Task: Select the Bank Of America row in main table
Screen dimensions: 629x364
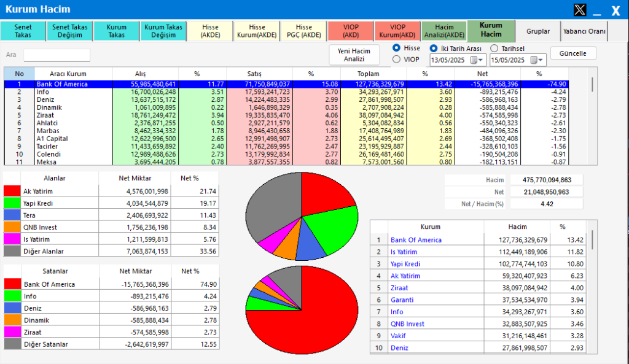Action: tap(286, 84)
